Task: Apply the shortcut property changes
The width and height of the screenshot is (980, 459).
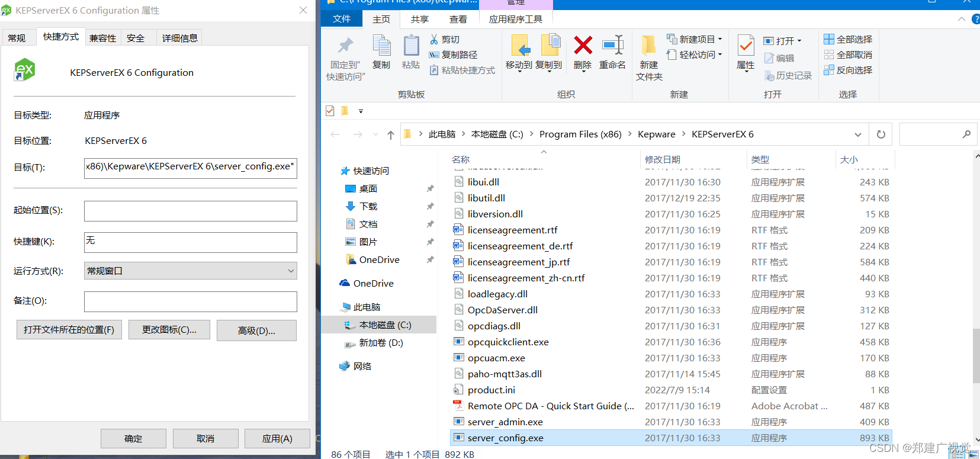Action: click(277, 438)
